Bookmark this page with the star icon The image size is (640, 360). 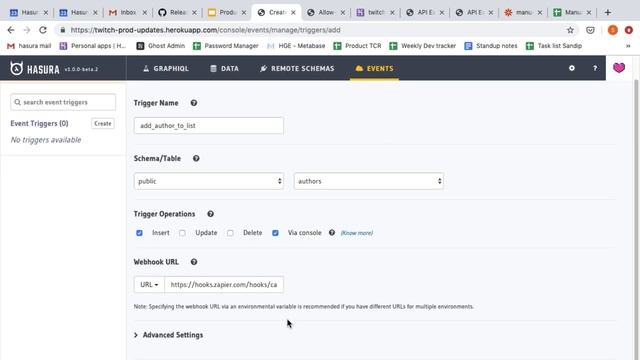point(570,30)
